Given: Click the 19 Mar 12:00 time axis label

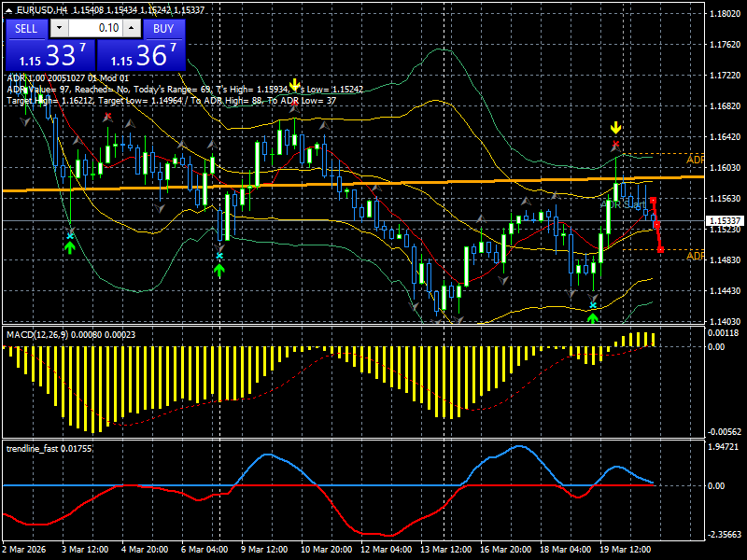Looking at the screenshot, I should pos(625,550).
